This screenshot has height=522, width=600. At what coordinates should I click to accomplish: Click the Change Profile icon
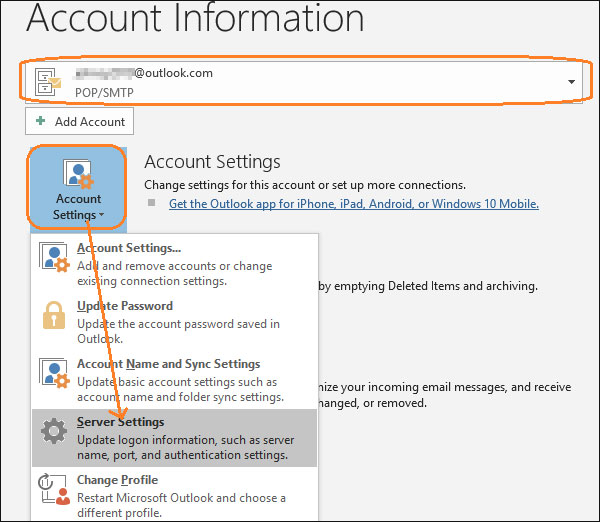54,489
